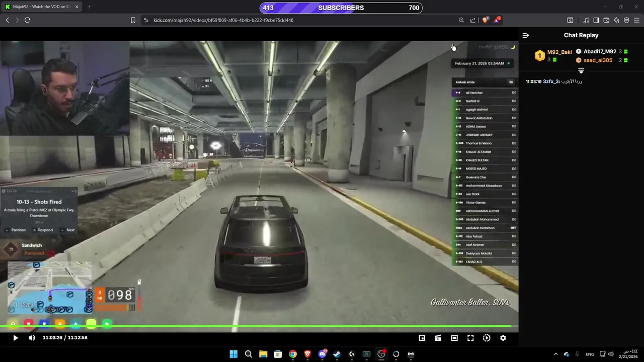
Task: Open Brave Shields panel
Action: point(486,20)
